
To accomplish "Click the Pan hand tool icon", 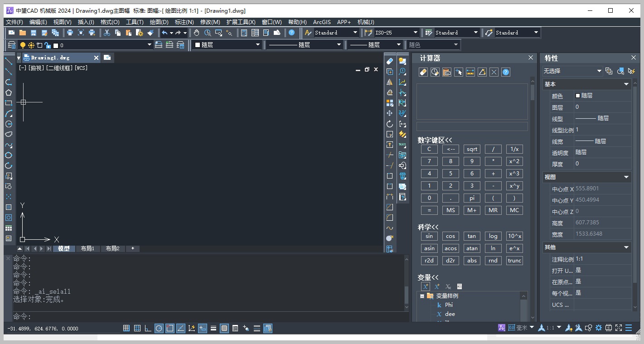I will pos(196,33).
